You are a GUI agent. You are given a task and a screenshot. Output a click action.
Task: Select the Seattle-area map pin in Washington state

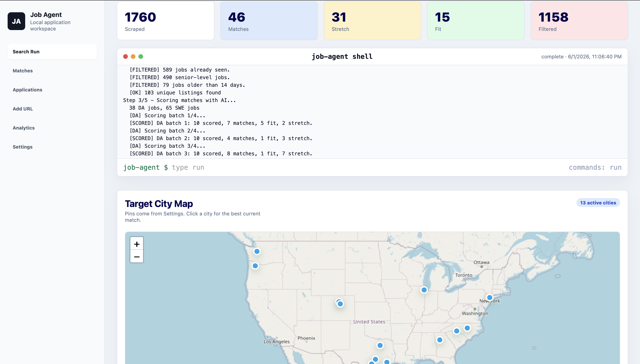point(257,251)
